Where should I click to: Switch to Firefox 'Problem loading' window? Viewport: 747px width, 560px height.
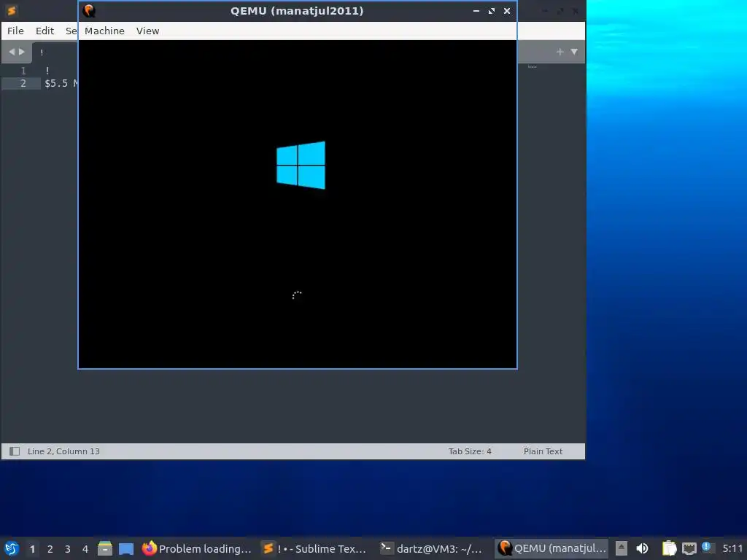[x=197, y=548]
